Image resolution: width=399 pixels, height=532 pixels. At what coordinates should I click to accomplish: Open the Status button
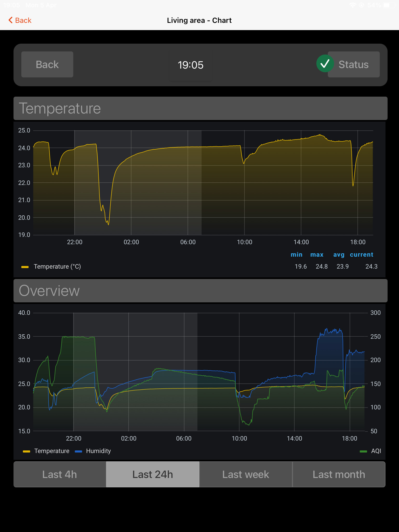point(354,64)
